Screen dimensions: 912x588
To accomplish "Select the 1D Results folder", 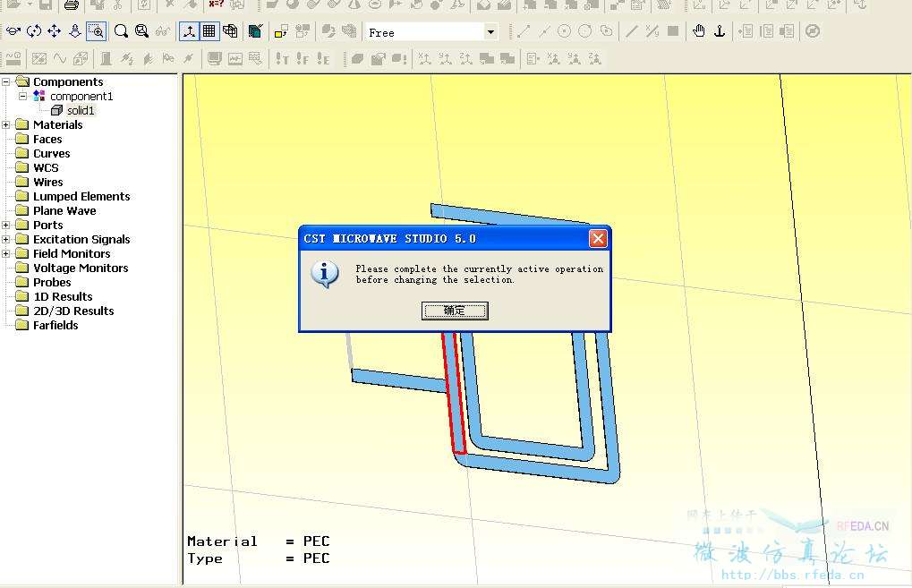I will [x=63, y=296].
